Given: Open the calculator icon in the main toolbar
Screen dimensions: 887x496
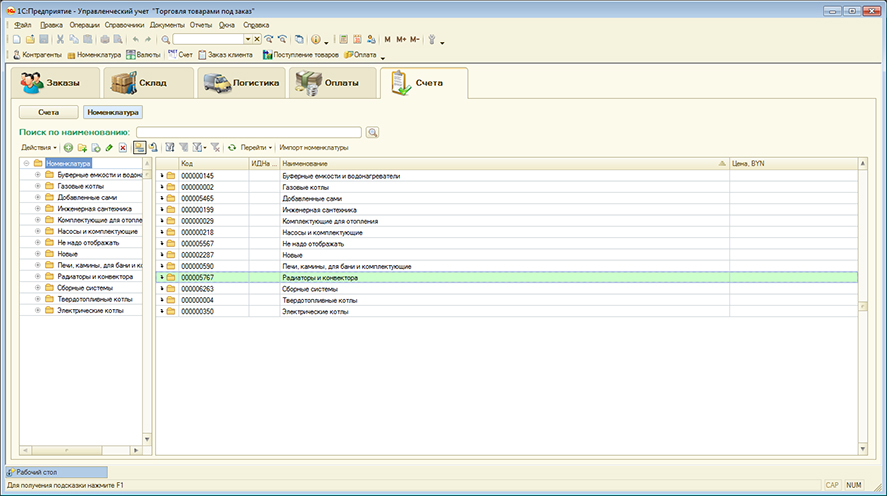Looking at the screenshot, I should pyautogui.click(x=343, y=39).
